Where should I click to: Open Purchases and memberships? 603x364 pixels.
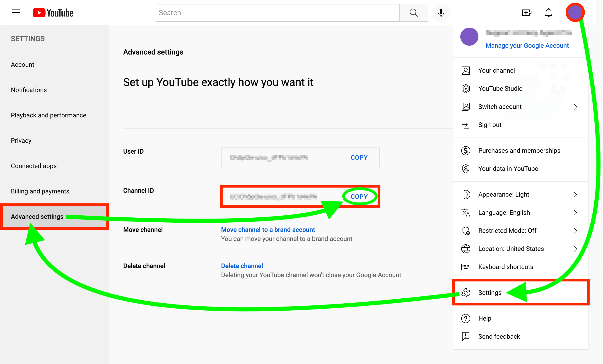(520, 151)
